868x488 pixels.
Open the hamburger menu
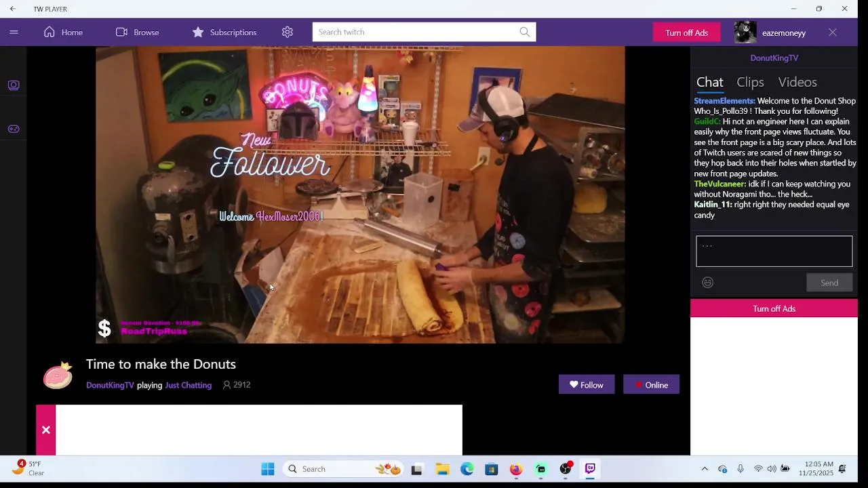point(14,32)
